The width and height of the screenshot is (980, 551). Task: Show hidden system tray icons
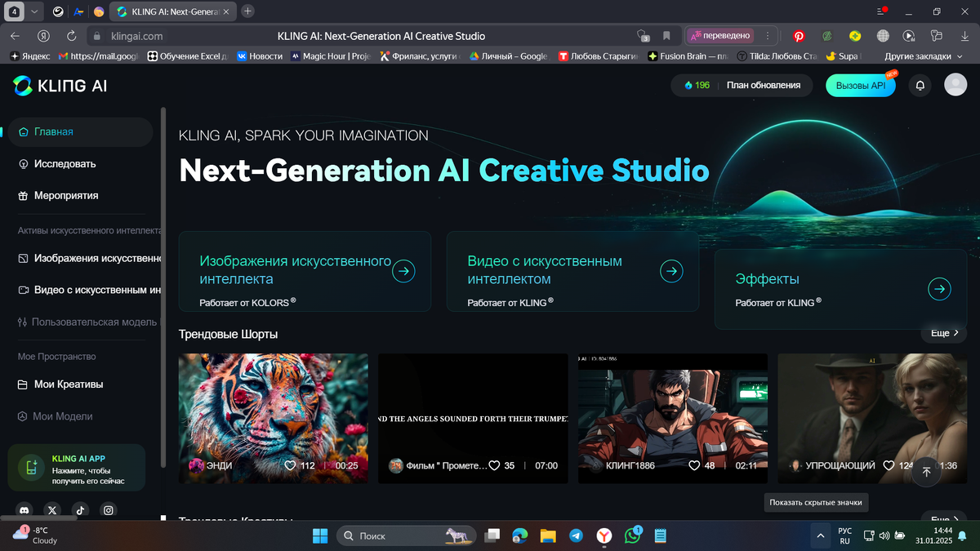click(x=819, y=535)
